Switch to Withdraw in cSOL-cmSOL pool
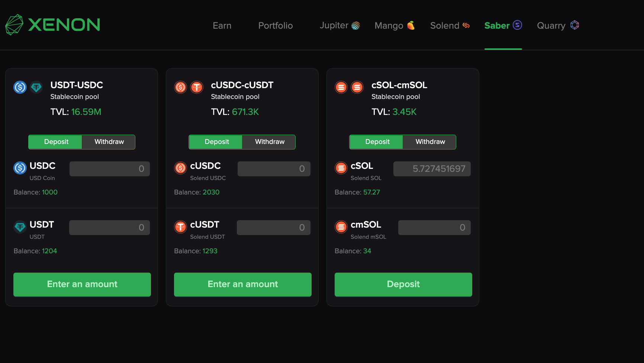Image resolution: width=644 pixels, height=363 pixels. [429, 142]
